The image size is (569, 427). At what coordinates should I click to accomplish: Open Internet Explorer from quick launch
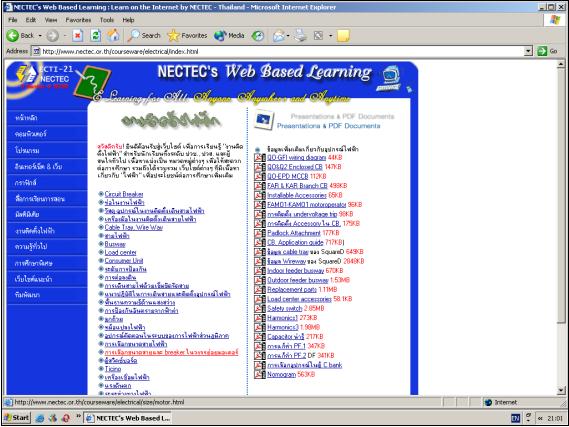[40, 418]
